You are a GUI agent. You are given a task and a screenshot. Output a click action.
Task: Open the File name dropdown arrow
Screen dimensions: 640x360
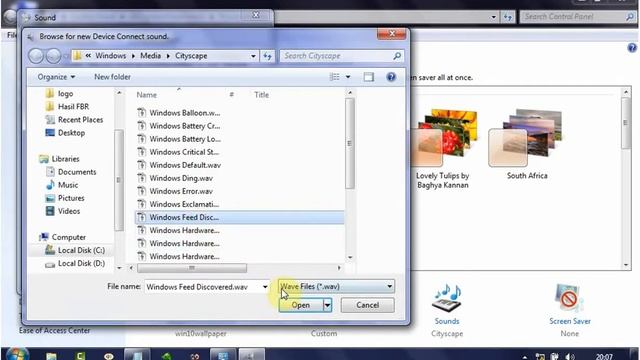(265, 287)
